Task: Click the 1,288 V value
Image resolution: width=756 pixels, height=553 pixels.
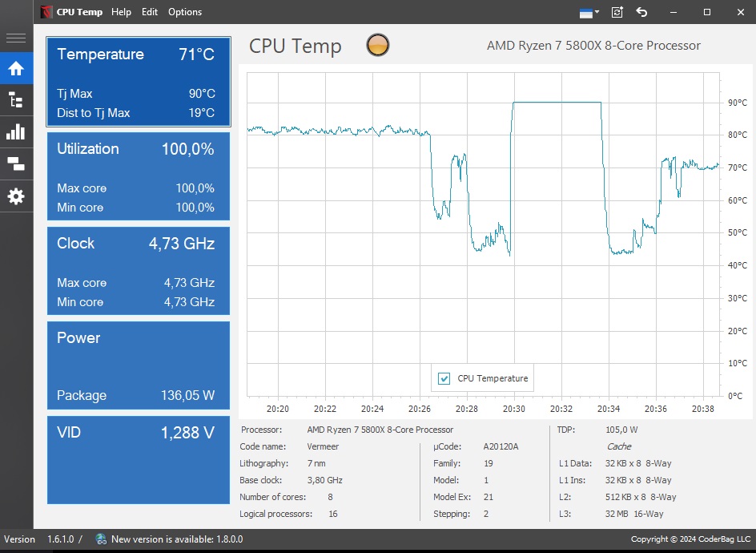Action: coord(187,432)
